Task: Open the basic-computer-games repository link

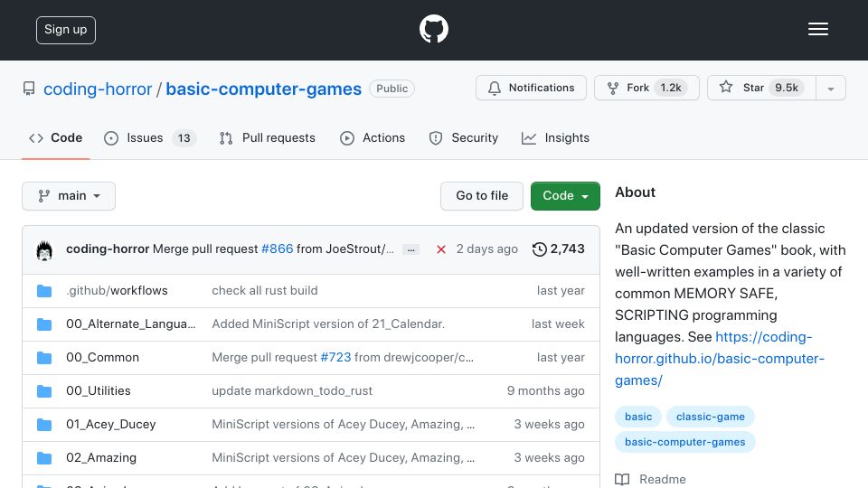Action: [x=263, y=89]
